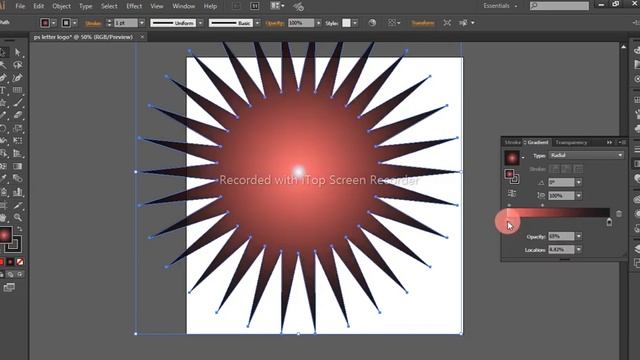Screen dimensions: 640x360
Task: Apply None mode below fill box
Action: (19, 262)
